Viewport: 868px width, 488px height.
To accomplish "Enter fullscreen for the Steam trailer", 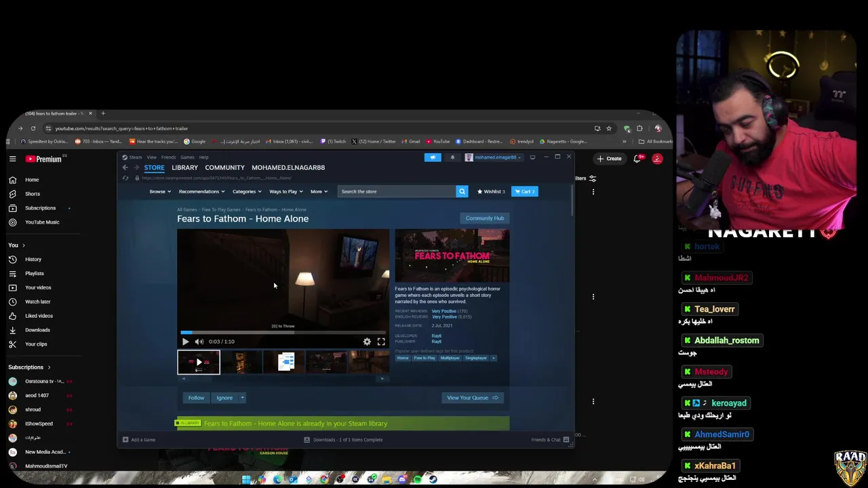I will [x=381, y=342].
